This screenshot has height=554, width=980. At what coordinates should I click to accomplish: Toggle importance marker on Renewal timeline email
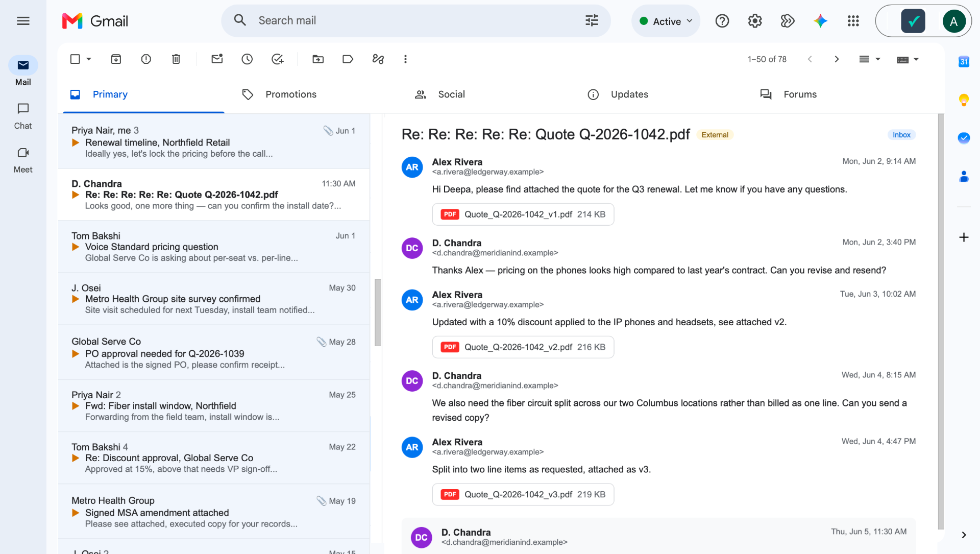click(x=76, y=142)
